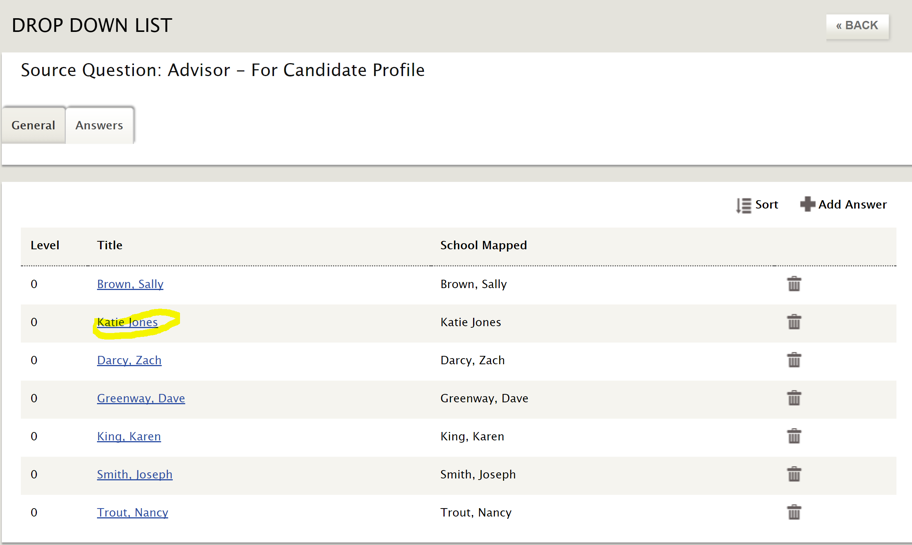Screen dimensions: 912x545
Task: Remove the Darcy, Zach entry via trash icon
Action: click(794, 360)
